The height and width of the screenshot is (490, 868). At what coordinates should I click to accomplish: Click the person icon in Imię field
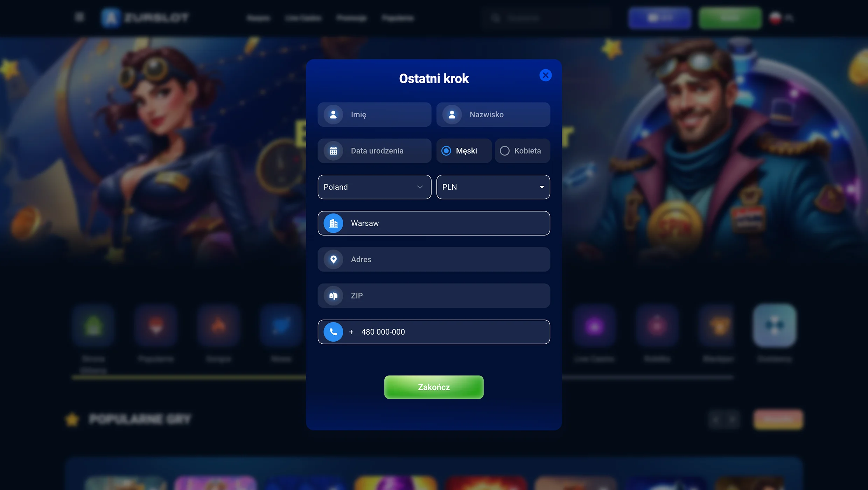tap(333, 114)
